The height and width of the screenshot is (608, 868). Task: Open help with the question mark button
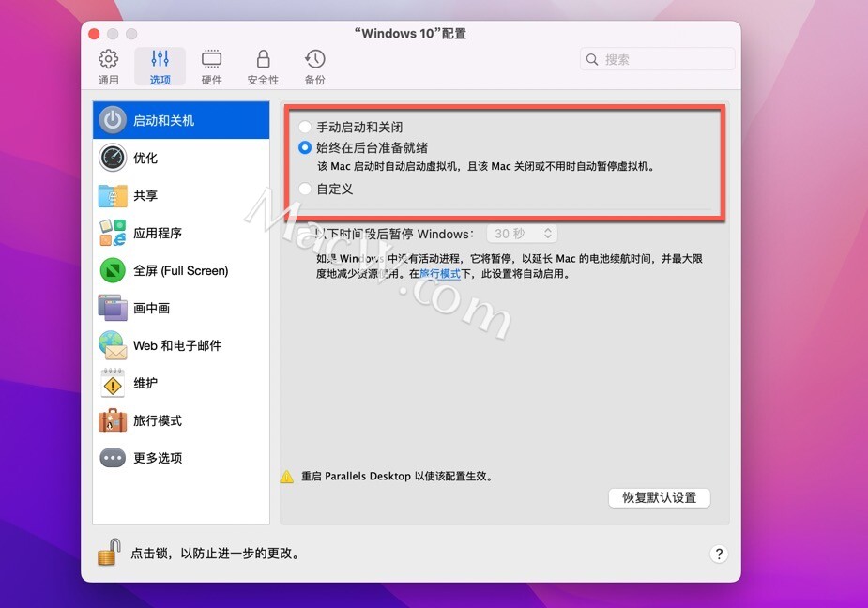(719, 554)
